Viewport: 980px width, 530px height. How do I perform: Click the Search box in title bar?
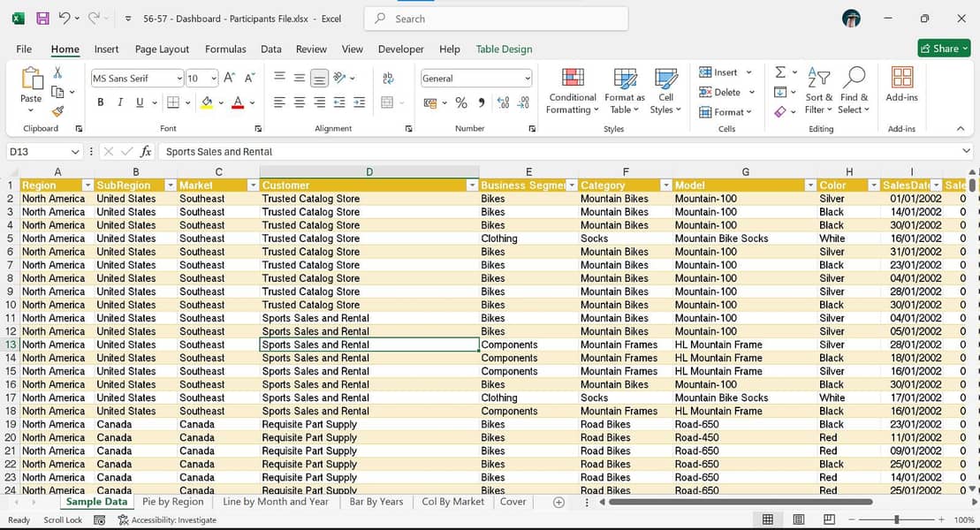coord(497,19)
